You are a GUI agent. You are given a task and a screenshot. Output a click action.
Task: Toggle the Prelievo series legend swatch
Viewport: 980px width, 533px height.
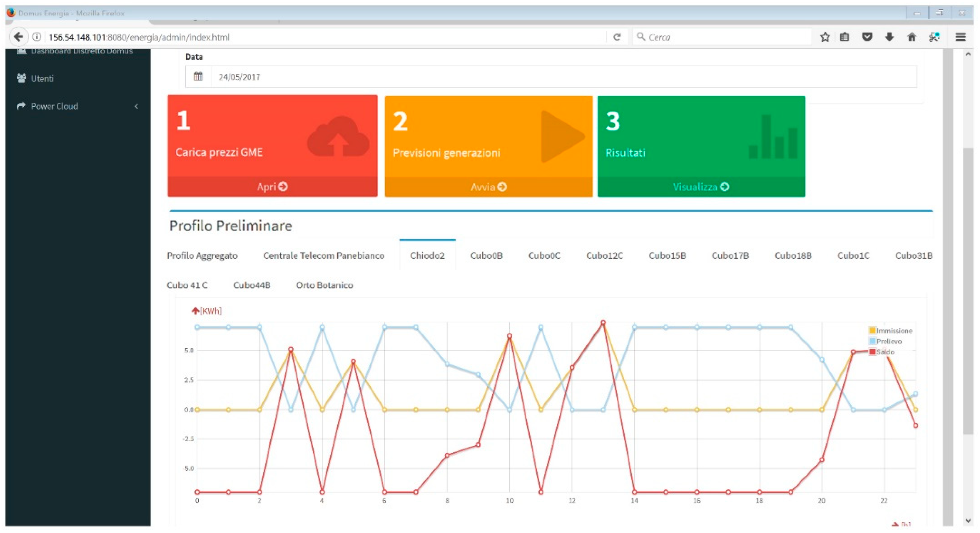click(873, 341)
